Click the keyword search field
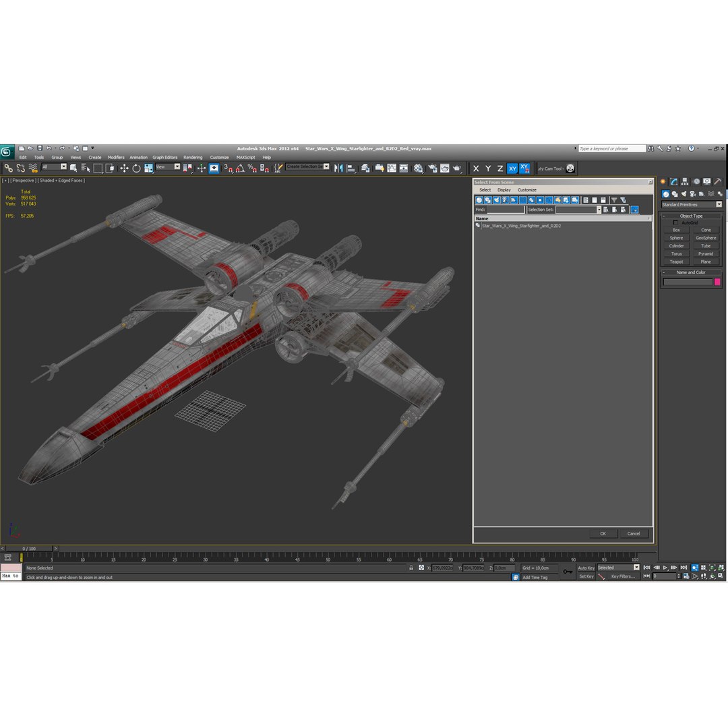The height and width of the screenshot is (728, 728). 611,148
